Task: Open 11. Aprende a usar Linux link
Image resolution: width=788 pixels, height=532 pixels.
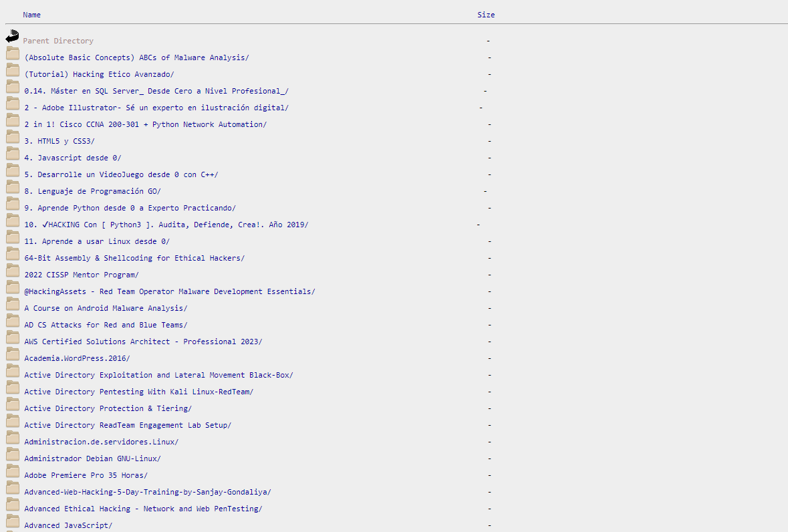Action: tap(97, 241)
